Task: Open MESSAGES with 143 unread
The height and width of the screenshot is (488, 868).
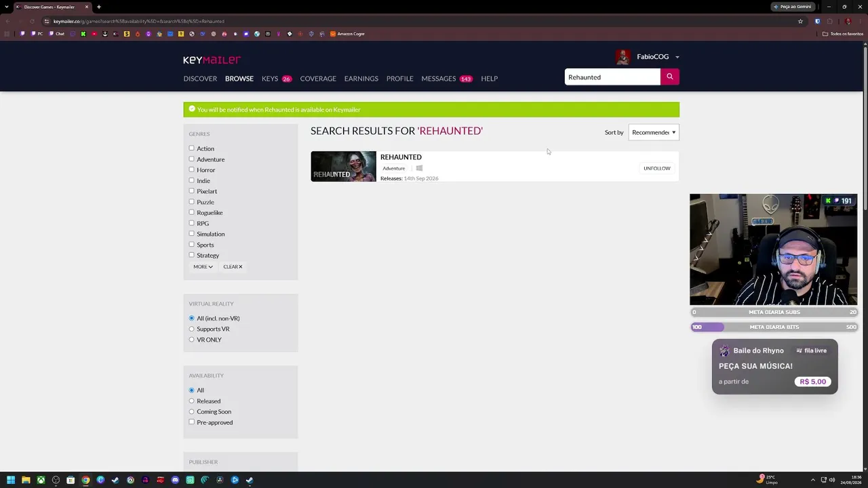Action: point(447,79)
